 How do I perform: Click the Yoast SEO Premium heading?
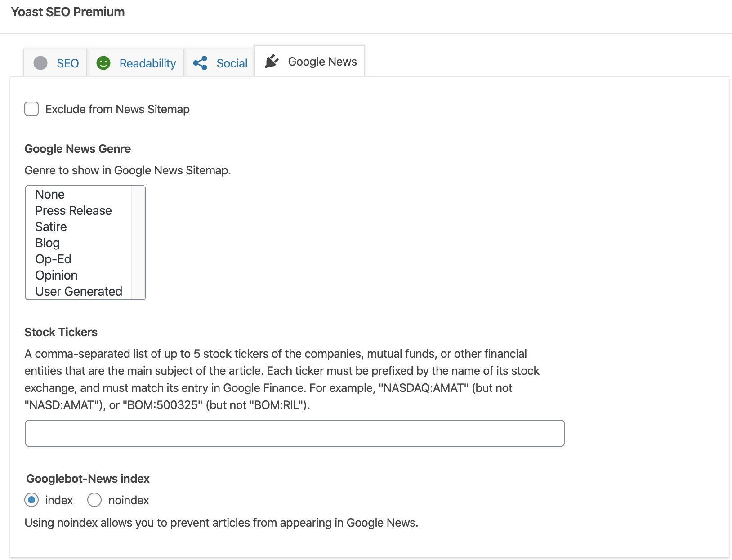[x=68, y=12]
